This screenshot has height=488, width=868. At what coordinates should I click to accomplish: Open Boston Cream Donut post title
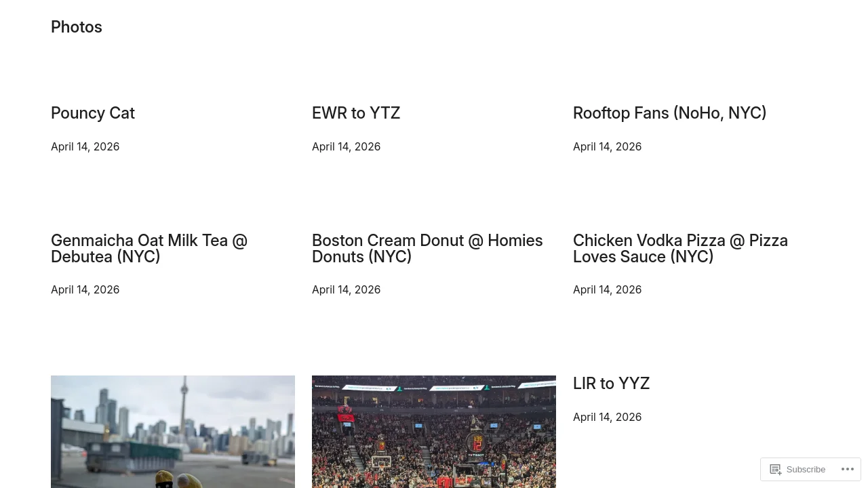pyautogui.click(x=427, y=249)
